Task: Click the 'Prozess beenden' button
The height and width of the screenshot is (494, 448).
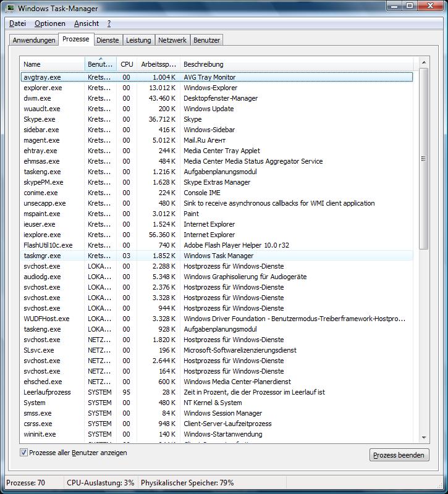Action: (399, 455)
